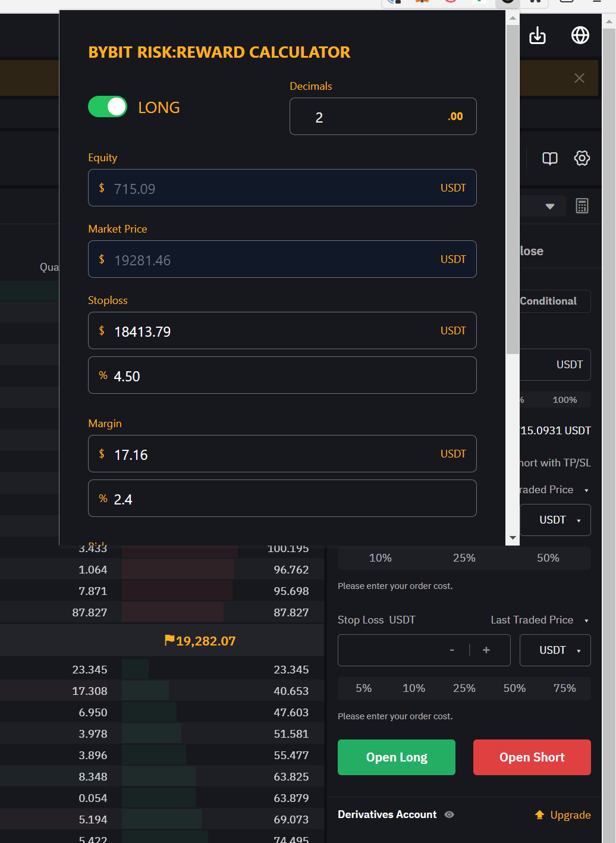Select stop loss 10% preset
Viewport: 616px width, 843px height.
click(414, 688)
